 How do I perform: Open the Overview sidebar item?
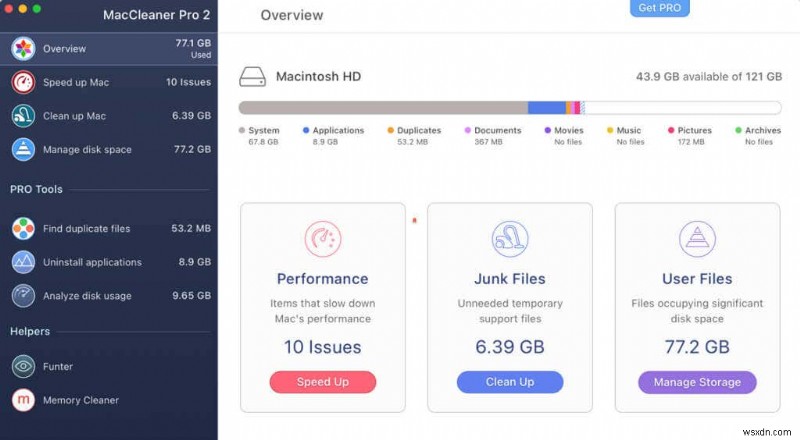[109, 49]
